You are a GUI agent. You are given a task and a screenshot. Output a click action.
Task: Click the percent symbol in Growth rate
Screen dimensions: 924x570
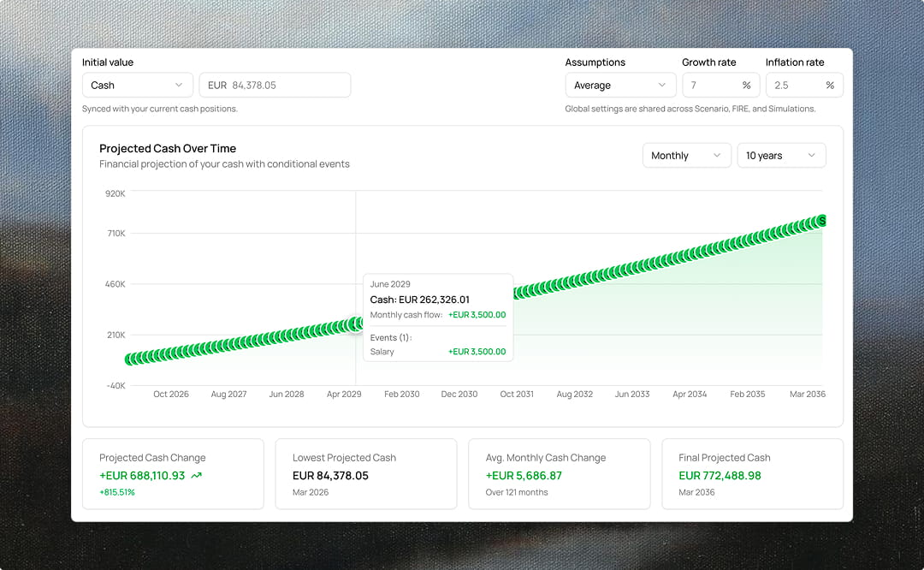click(x=746, y=86)
